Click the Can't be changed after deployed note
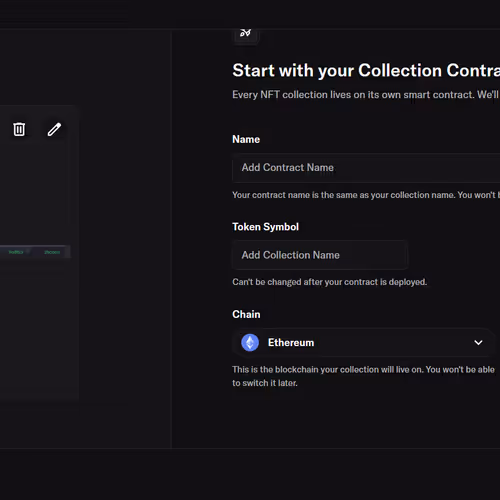 [329, 282]
